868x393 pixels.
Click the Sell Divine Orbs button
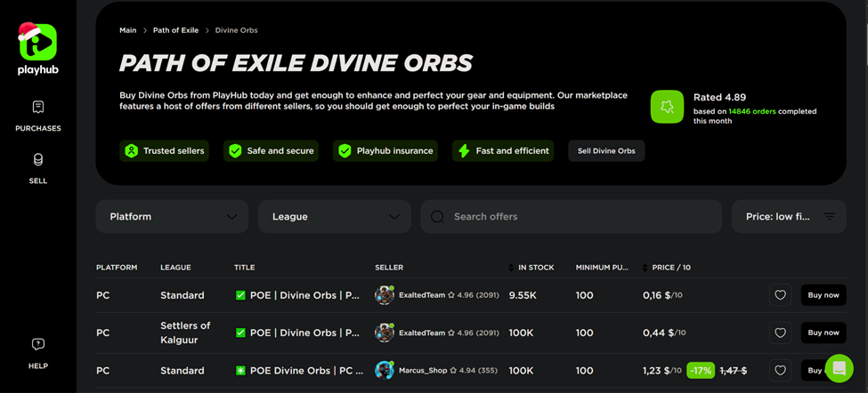click(606, 151)
